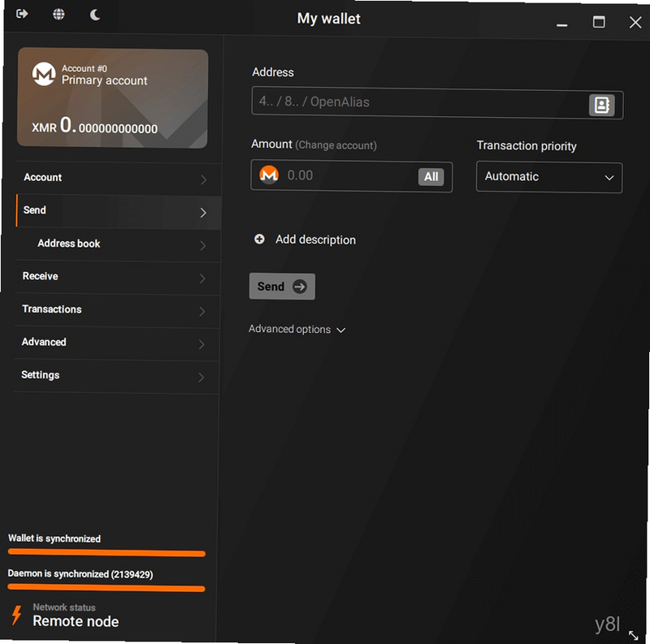The height and width of the screenshot is (644, 650).
Task: Click chevron on Transactions menu row
Action: (201, 312)
